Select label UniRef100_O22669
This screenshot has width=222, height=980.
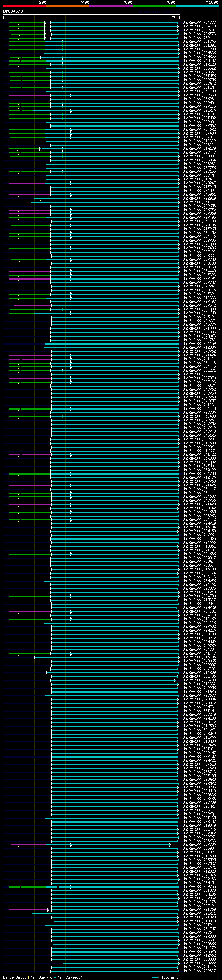click(x=199, y=95)
